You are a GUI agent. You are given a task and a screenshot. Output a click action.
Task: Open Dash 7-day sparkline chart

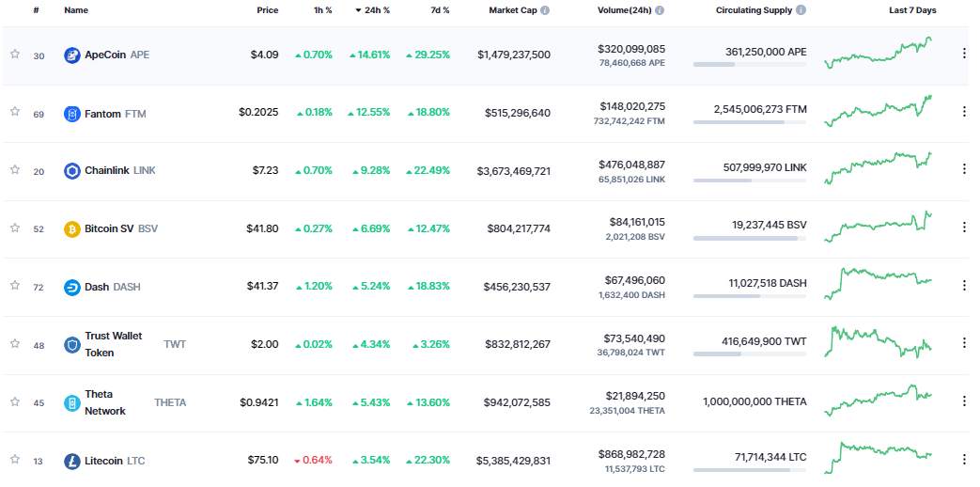(x=879, y=284)
